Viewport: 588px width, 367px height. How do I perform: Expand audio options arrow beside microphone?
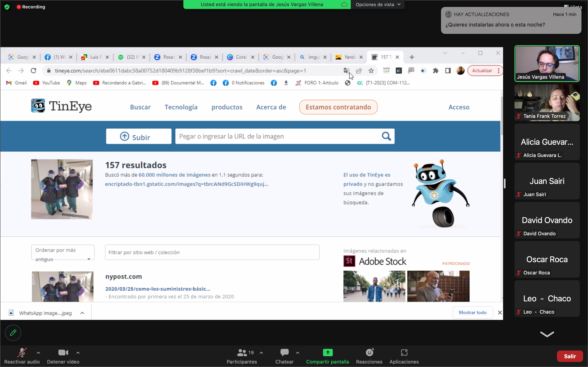click(x=38, y=353)
